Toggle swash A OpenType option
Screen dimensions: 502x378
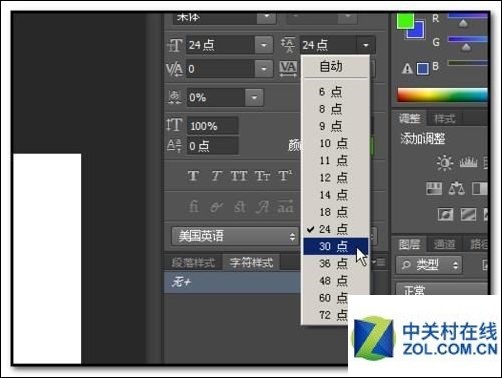point(263,207)
